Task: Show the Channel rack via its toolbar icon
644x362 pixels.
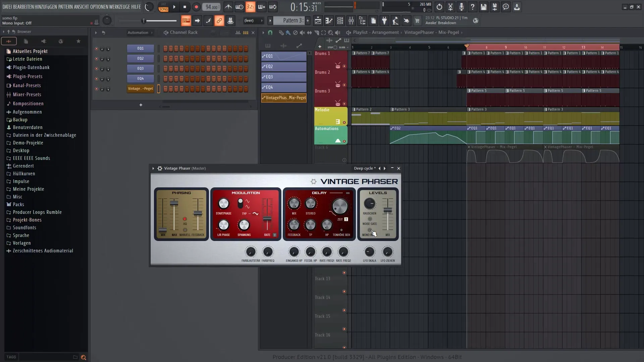Action: (x=340, y=21)
